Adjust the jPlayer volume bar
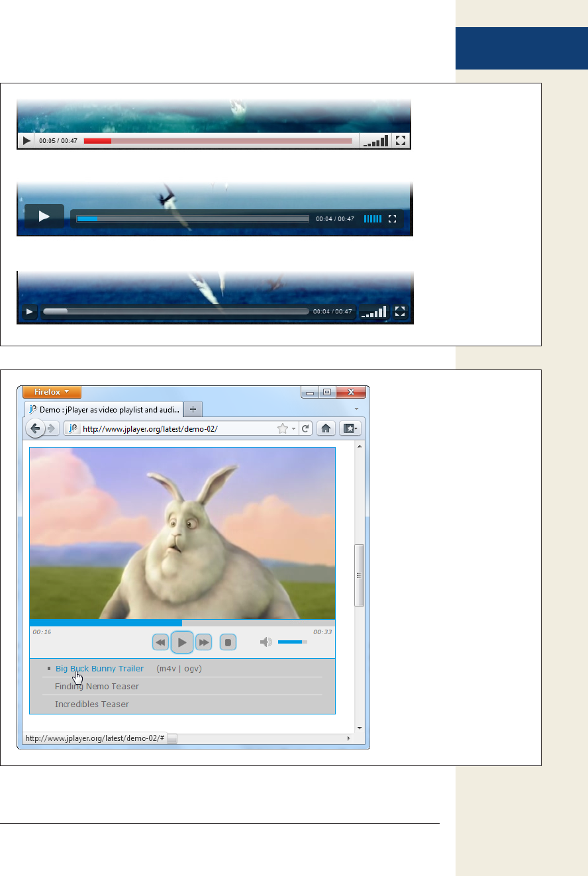 click(292, 642)
